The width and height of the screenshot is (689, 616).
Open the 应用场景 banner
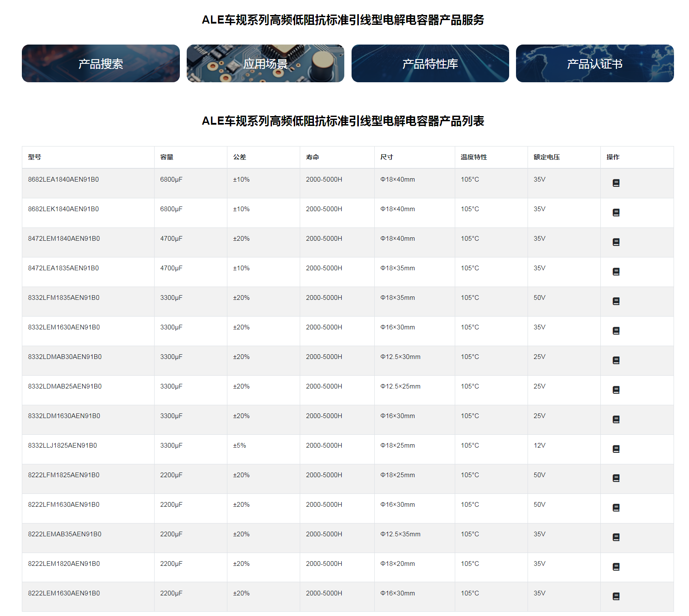coord(265,63)
